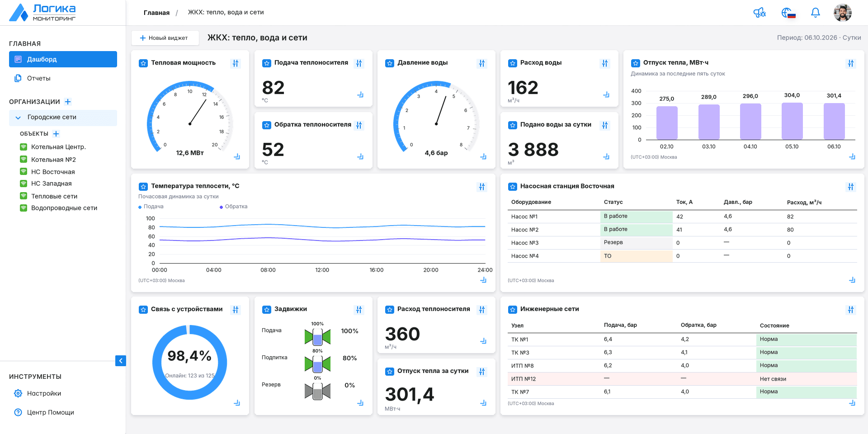The image size is (868, 434).
Task: Click the Новый виджет button
Action: [x=165, y=38]
